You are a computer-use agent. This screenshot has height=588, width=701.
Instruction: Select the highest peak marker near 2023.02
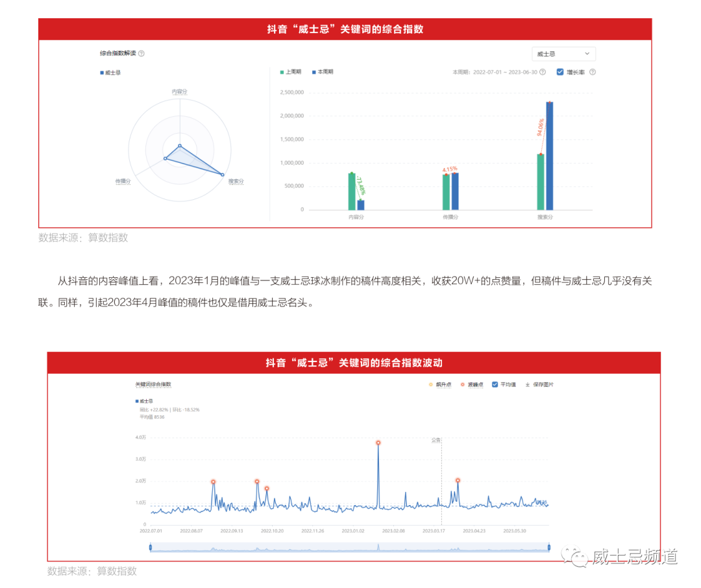coord(378,443)
